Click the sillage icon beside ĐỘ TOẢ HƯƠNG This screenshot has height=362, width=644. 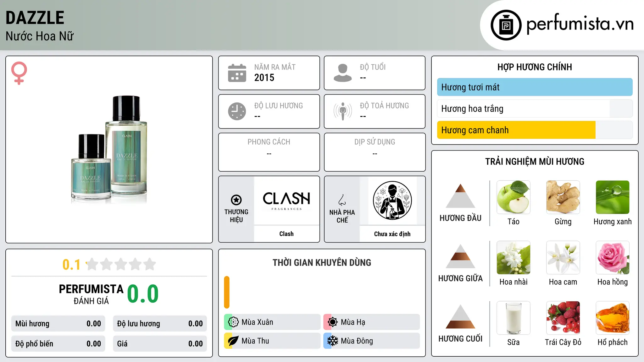pyautogui.click(x=343, y=111)
